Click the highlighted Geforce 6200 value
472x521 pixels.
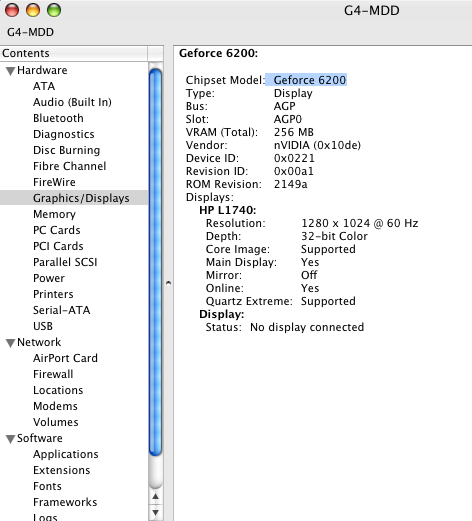tap(310, 80)
